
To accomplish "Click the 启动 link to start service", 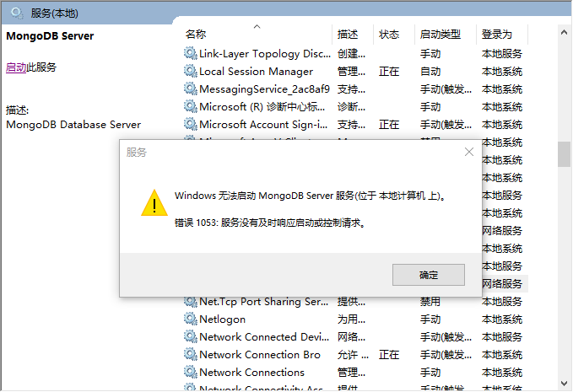I will [16, 67].
